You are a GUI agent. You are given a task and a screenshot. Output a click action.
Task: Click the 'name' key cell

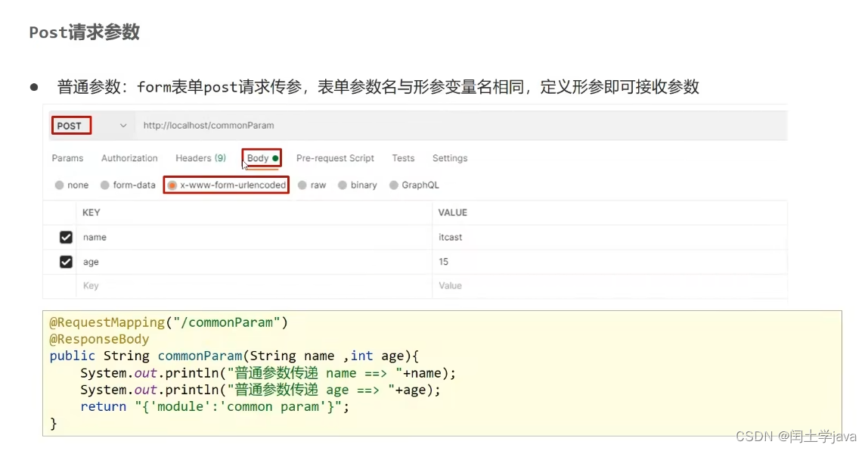254,237
